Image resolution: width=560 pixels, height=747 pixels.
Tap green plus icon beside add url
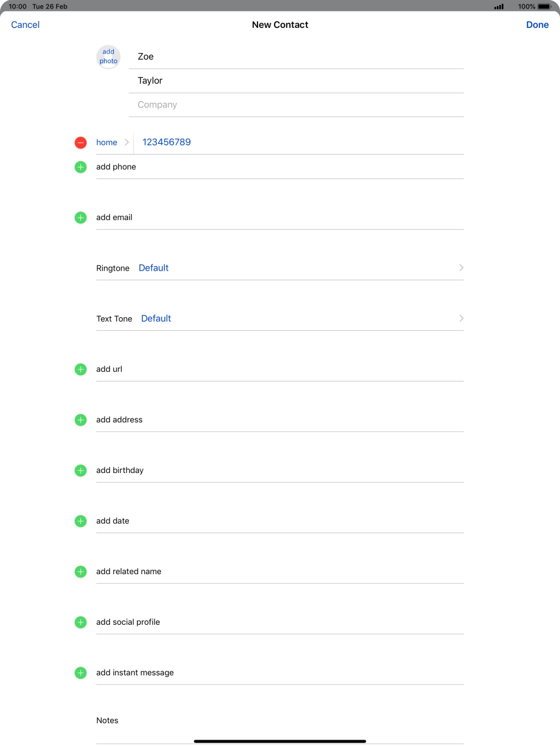coord(81,370)
